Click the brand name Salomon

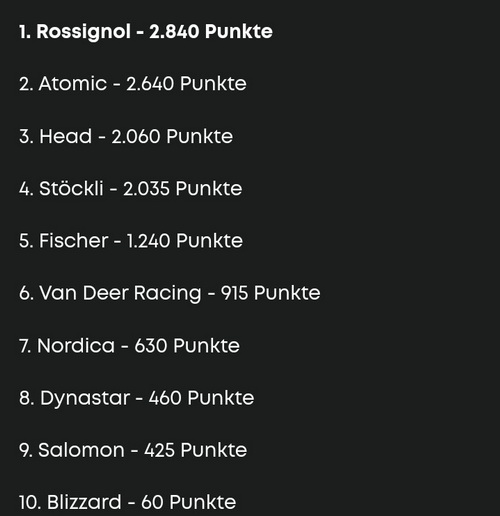[x=81, y=450]
